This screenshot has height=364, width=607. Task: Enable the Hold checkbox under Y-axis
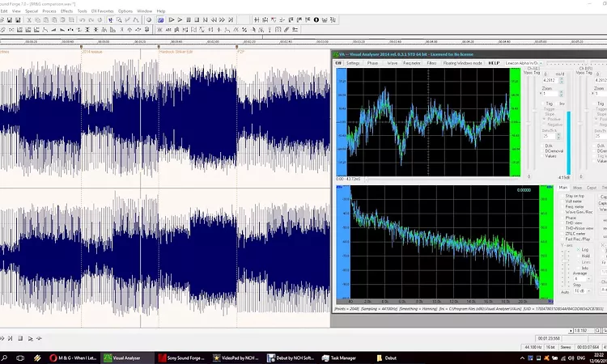coord(579,256)
